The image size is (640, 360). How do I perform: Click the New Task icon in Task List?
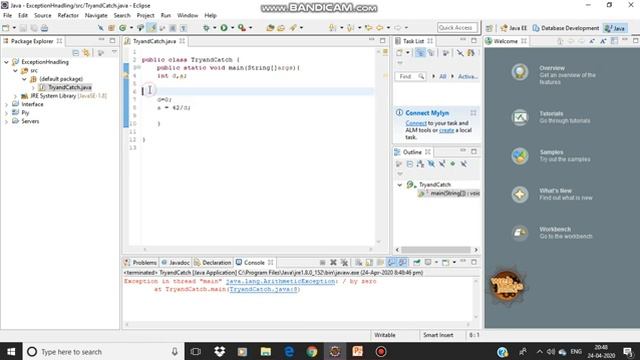399,53
